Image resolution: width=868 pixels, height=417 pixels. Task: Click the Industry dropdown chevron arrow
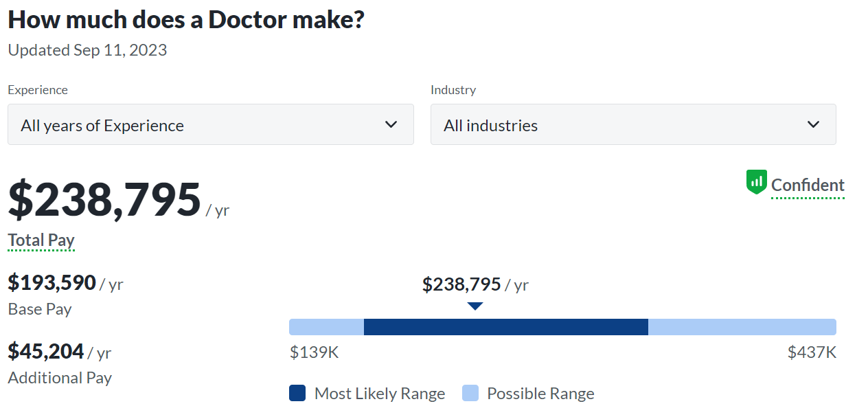[x=813, y=124]
